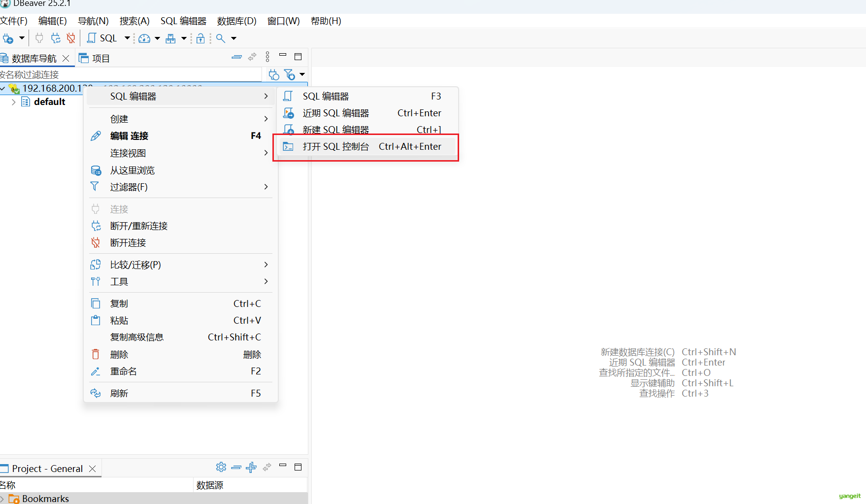Screen dimensions: 866x504
Task: Click the padlock transaction mode icon
Action: click(200, 38)
